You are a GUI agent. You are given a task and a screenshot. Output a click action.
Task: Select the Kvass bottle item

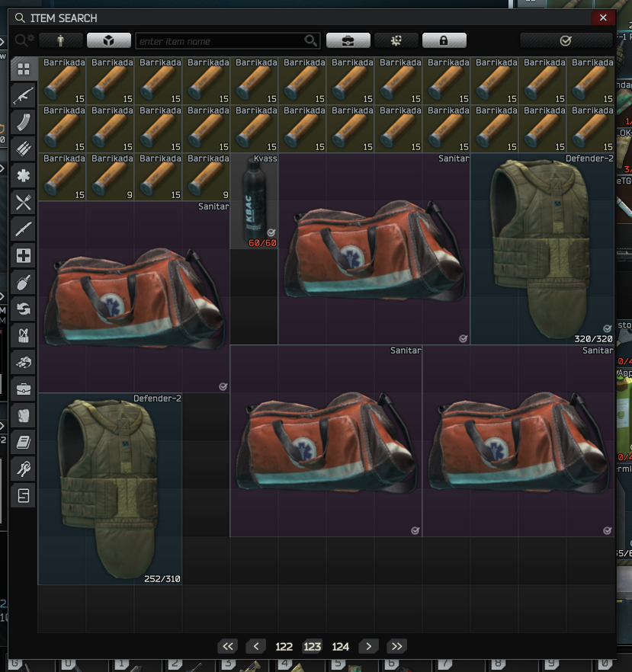(x=255, y=201)
